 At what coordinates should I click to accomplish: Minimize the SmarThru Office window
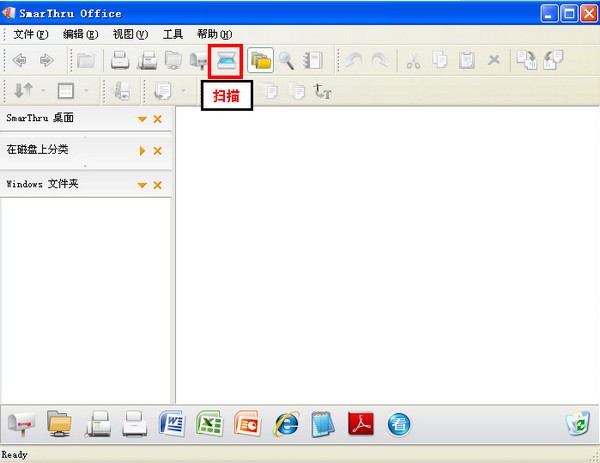pos(549,14)
